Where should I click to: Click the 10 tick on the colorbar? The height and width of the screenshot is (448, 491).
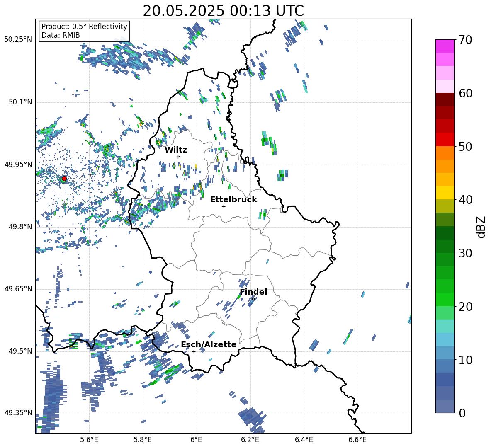tap(465, 360)
